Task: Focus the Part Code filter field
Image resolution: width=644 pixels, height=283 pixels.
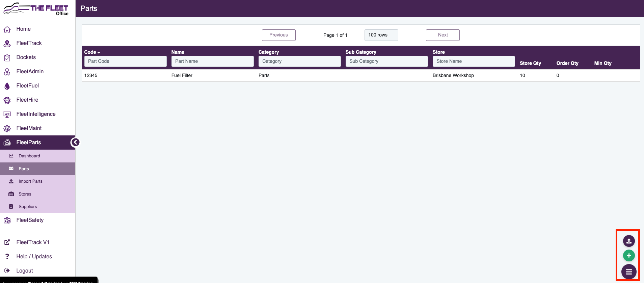Action: click(125, 61)
